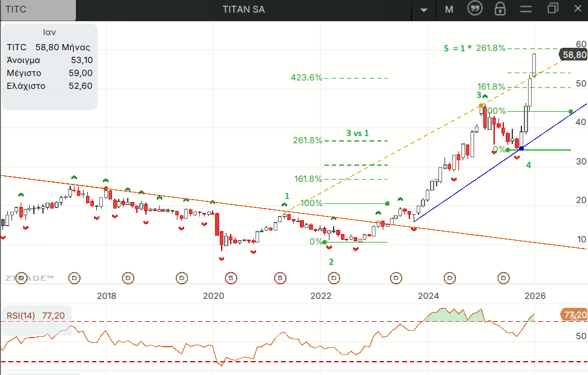
Task: Click the TITC ticker symbol field
Action: click(x=39, y=9)
